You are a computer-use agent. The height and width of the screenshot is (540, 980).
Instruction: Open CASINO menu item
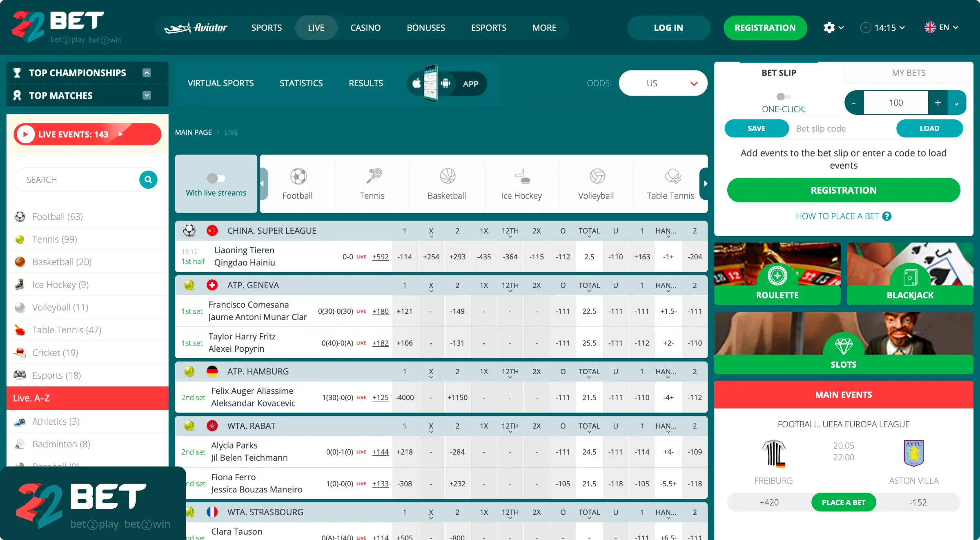tap(365, 28)
